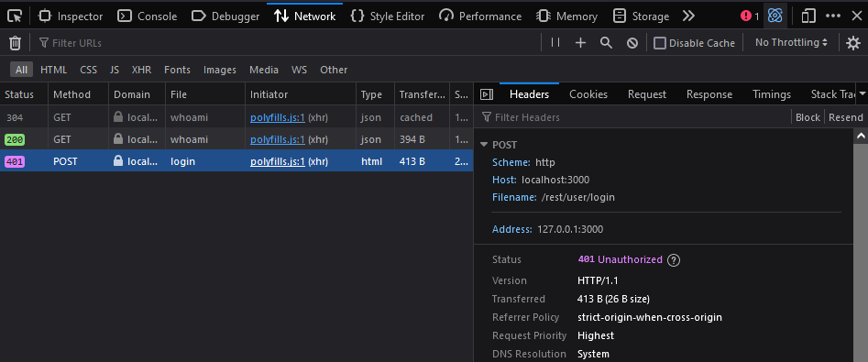Show more tools overflow chevron
The image size is (868, 362).
pyautogui.click(x=688, y=16)
